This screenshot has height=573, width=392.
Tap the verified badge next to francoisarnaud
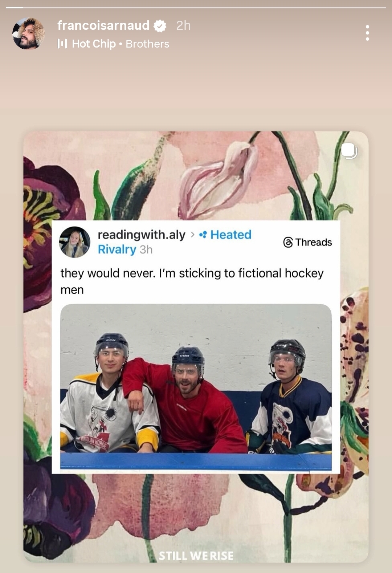160,26
